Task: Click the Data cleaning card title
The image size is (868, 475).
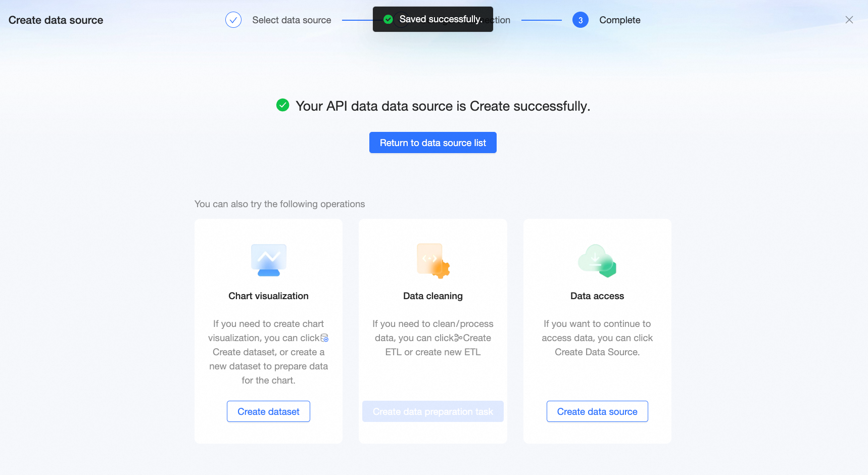Action: (x=433, y=296)
